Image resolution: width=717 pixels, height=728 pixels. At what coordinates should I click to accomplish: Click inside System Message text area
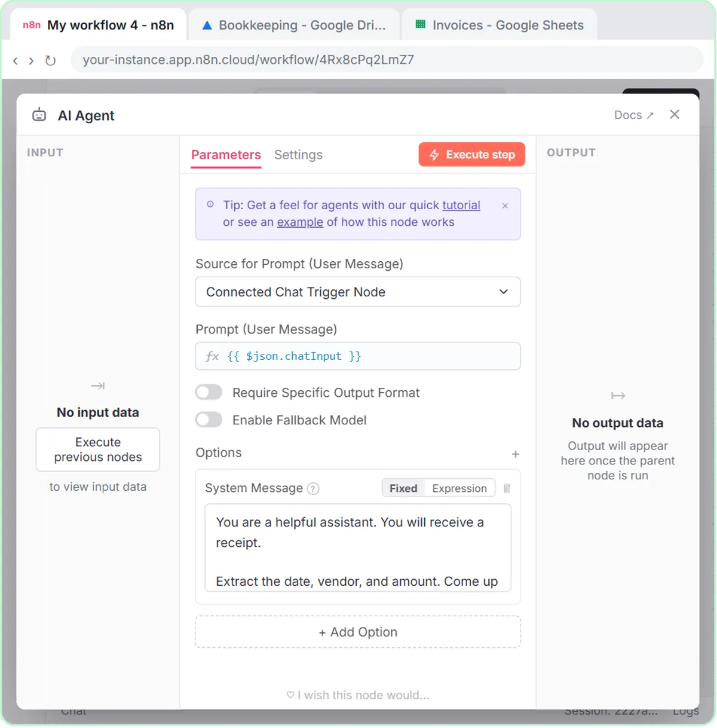coord(358,548)
